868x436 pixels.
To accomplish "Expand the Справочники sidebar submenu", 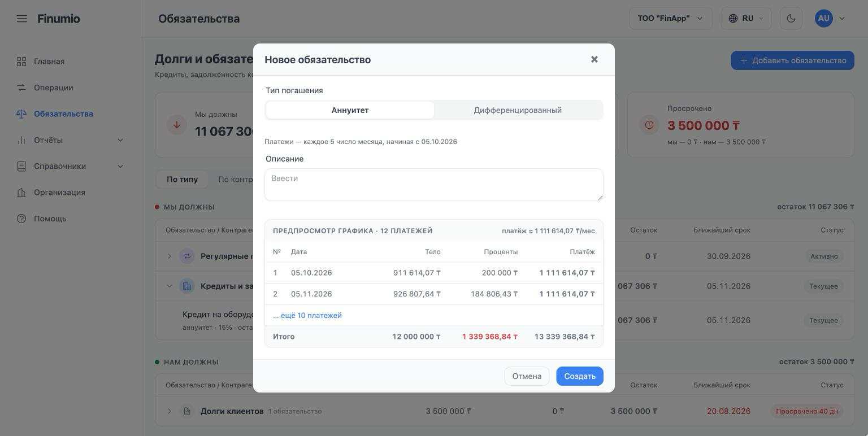I will (120, 166).
